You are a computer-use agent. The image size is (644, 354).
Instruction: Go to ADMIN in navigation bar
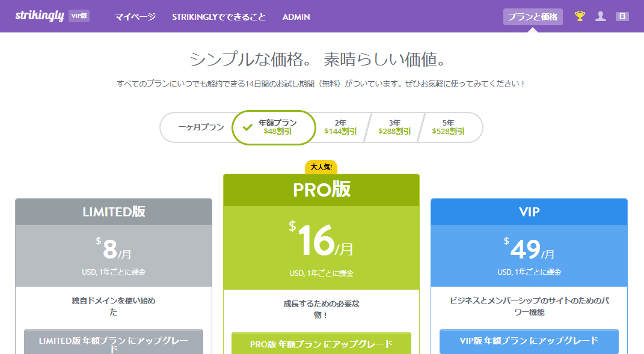296,17
